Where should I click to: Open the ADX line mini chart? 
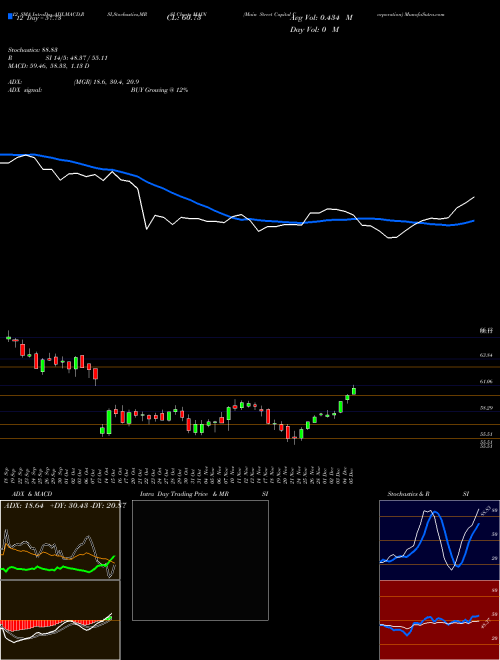pos(60,540)
